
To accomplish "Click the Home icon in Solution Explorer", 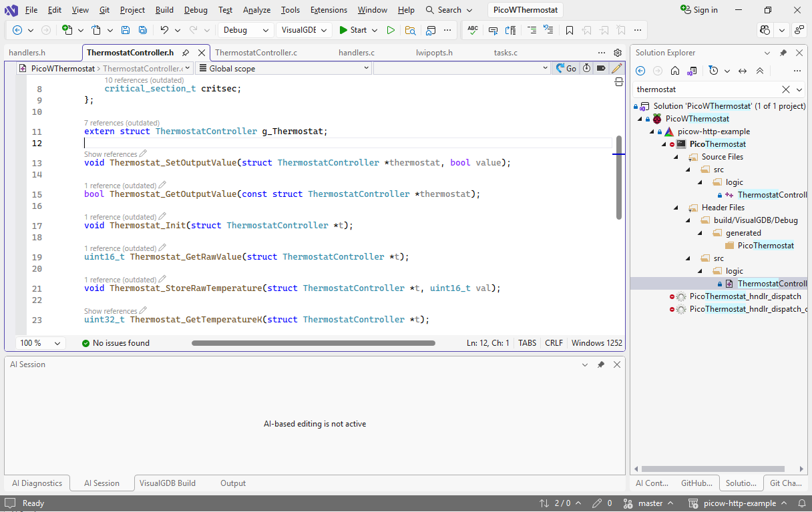I will (x=675, y=71).
